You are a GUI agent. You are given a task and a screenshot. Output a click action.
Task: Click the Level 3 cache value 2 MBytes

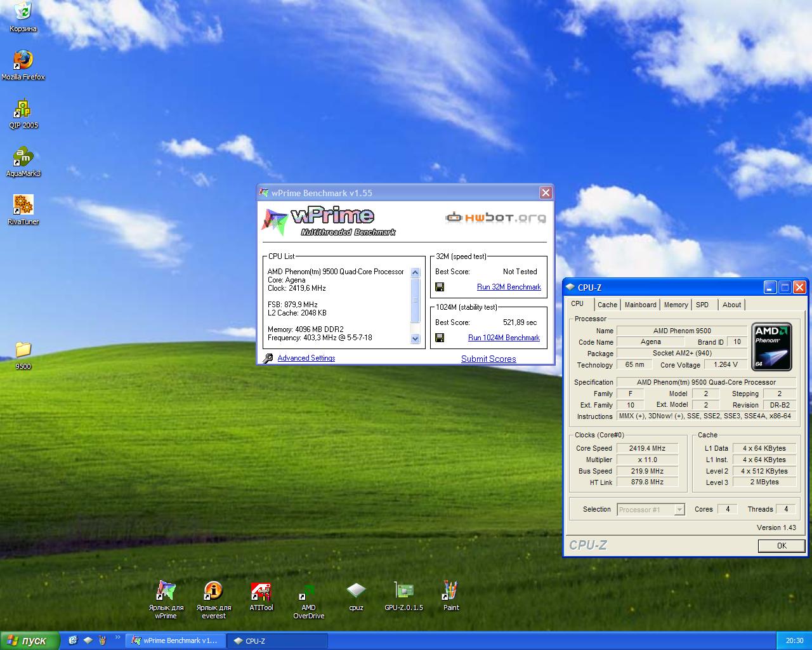click(764, 482)
